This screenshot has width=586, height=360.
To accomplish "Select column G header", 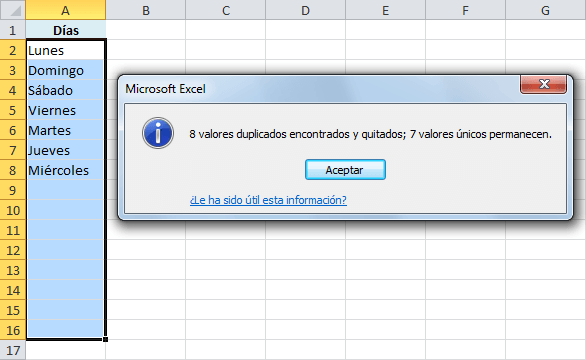I will (545, 10).
